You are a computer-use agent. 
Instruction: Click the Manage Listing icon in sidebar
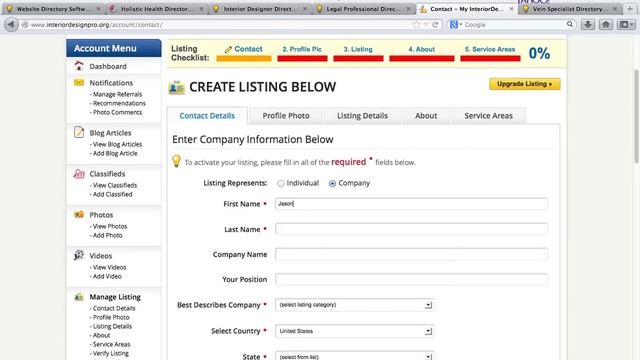click(x=79, y=297)
